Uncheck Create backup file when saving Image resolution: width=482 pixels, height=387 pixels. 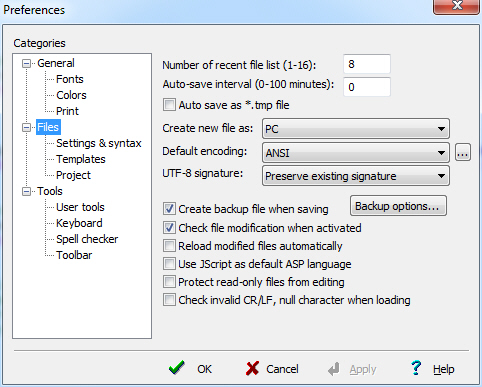(x=169, y=209)
